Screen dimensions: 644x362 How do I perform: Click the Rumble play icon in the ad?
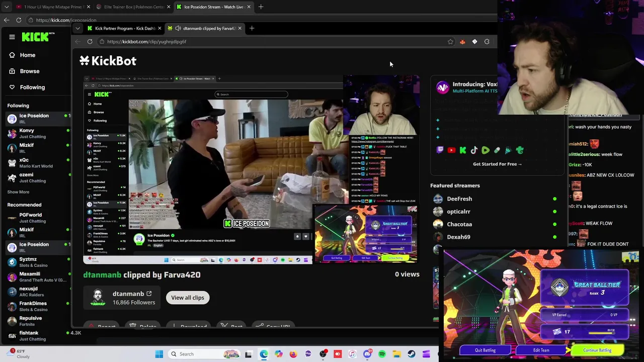[486, 150]
